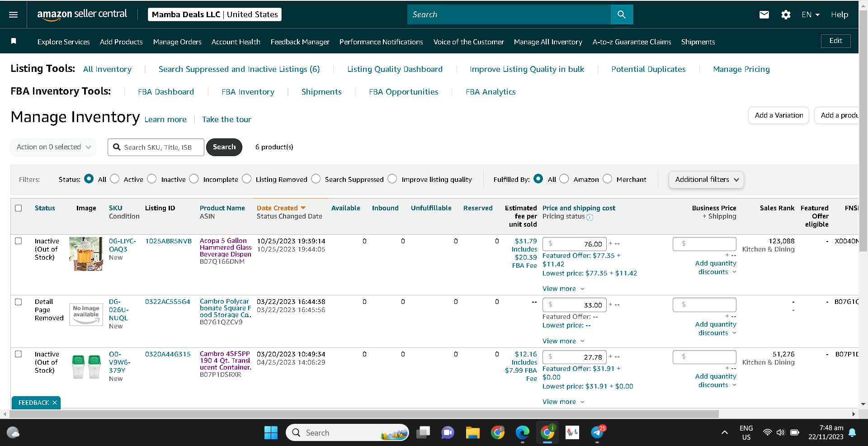This screenshot has width=868, height=446.
Task: Click the dark Search button beside SKU field
Action: pyautogui.click(x=224, y=147)
